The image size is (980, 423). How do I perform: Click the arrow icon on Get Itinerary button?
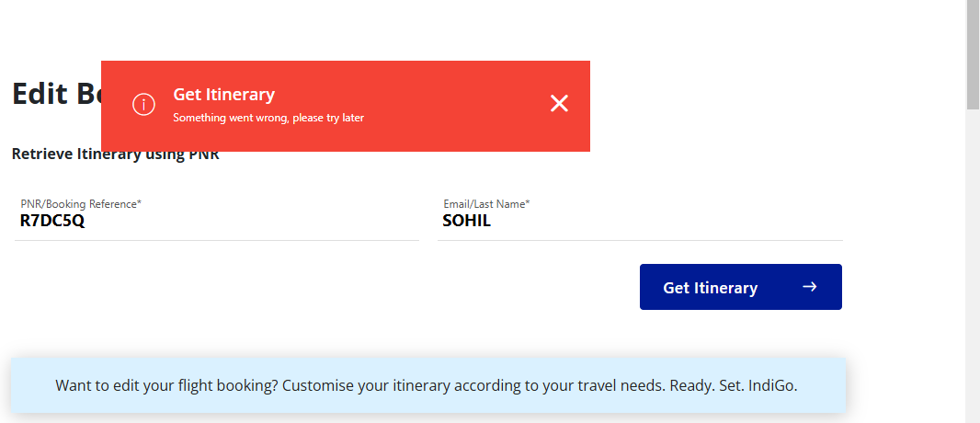tap(809, 287)
